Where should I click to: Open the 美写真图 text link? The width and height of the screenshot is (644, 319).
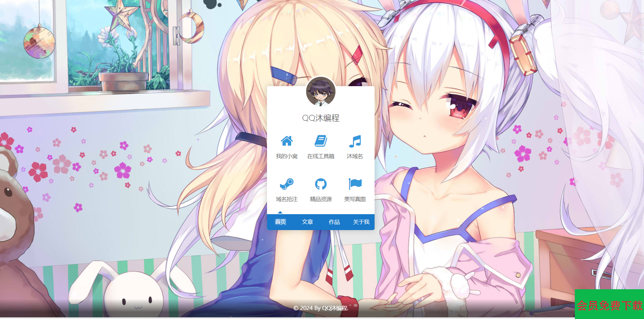tap(355, 199)
